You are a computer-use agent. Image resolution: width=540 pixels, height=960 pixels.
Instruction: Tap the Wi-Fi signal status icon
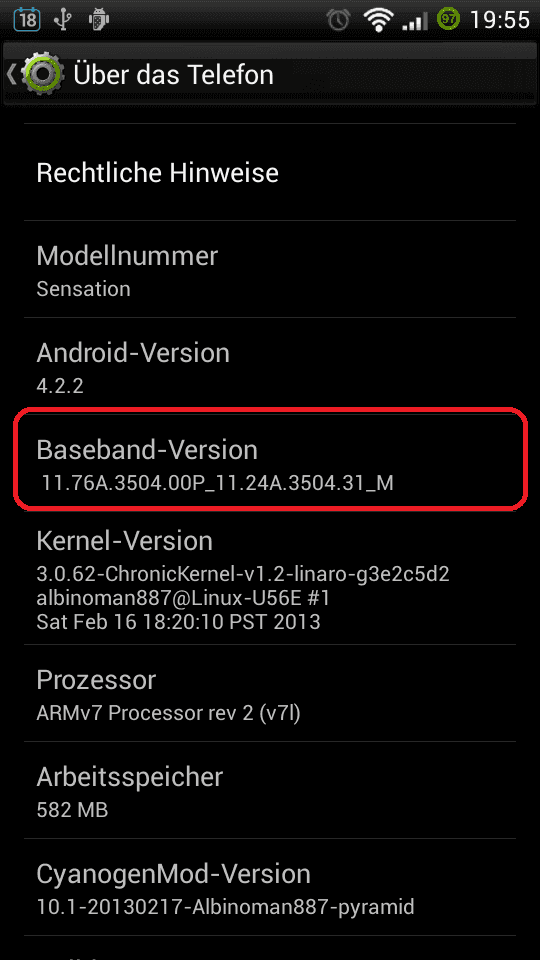(x=378, y=20)
